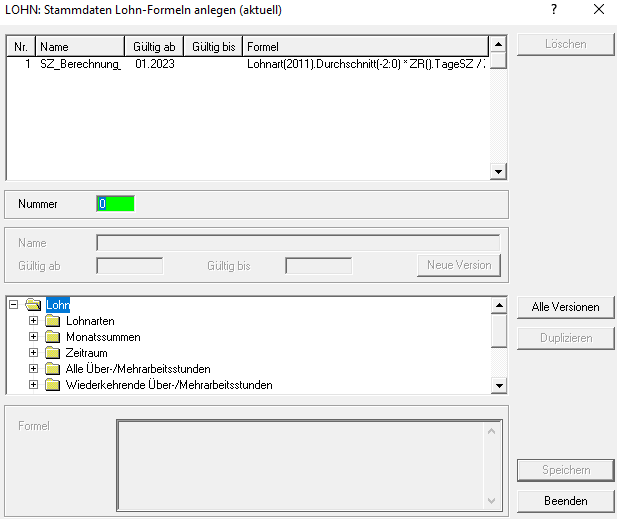Viewport: 617px width, 519px height.
Task: Click the Gültig ab column header
Action: pyautogui.click(x=154, y=47)
